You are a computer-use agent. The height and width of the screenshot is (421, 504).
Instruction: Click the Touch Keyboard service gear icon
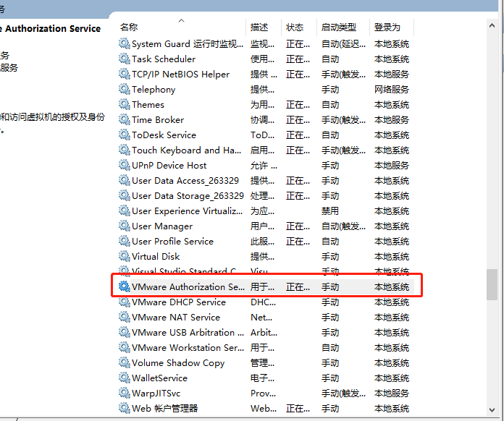(124, 150)
